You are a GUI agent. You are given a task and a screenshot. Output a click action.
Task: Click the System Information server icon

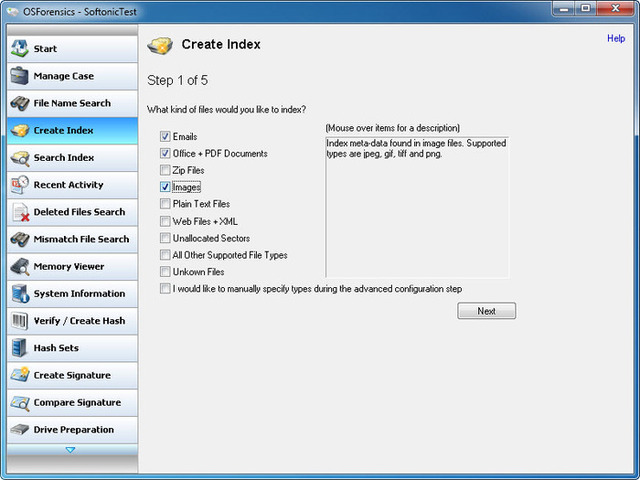point(20,294)
